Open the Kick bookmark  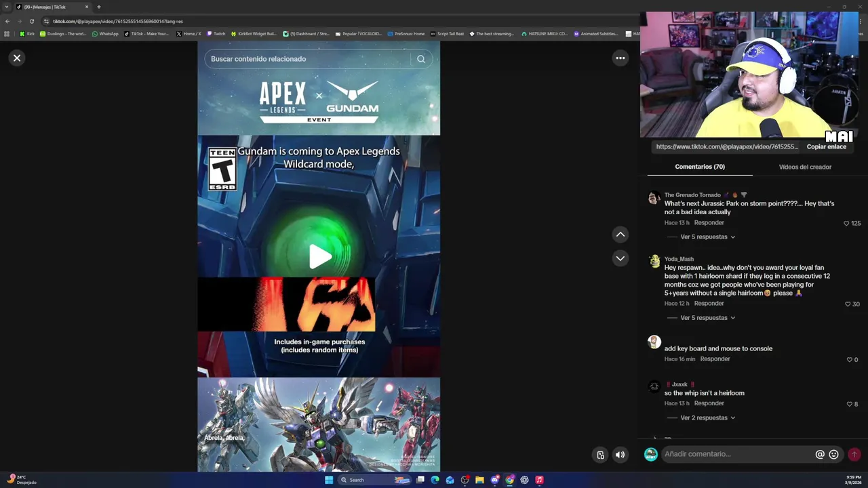(27, 33)
